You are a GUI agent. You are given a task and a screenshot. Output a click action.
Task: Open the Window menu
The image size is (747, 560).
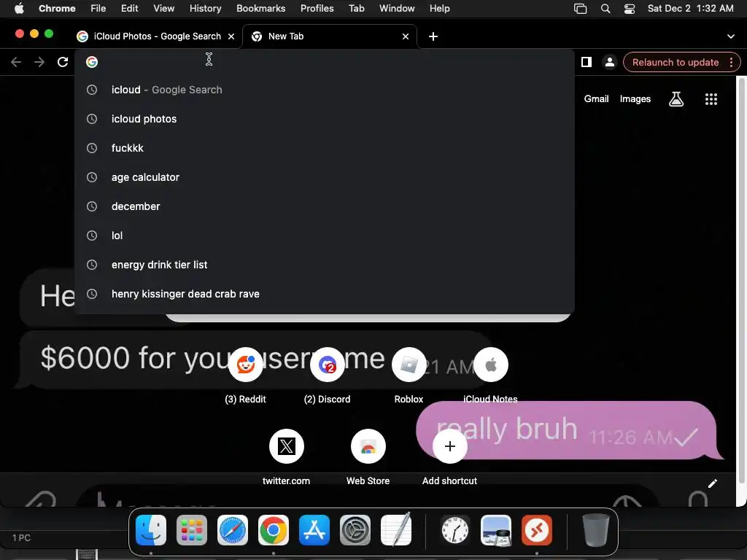point(397,9)
